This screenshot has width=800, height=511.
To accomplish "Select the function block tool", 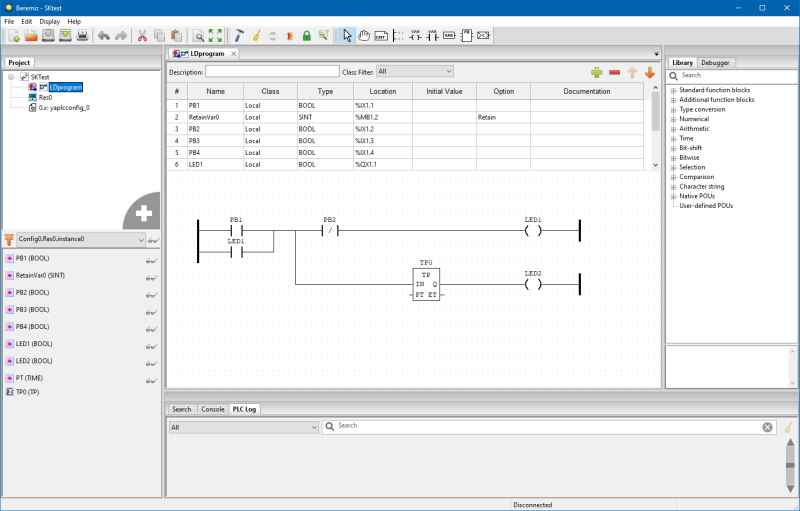I will (466, 36).
